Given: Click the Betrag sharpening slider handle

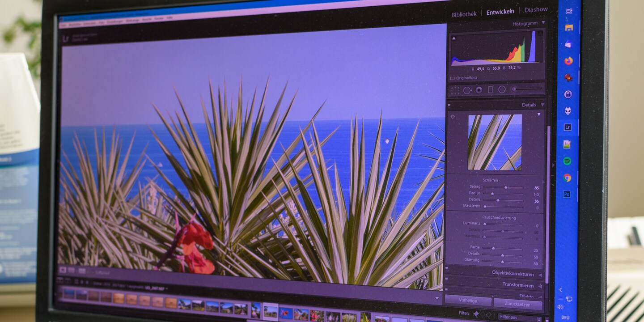Looking at the screenshot, I should tap(506, 187).
